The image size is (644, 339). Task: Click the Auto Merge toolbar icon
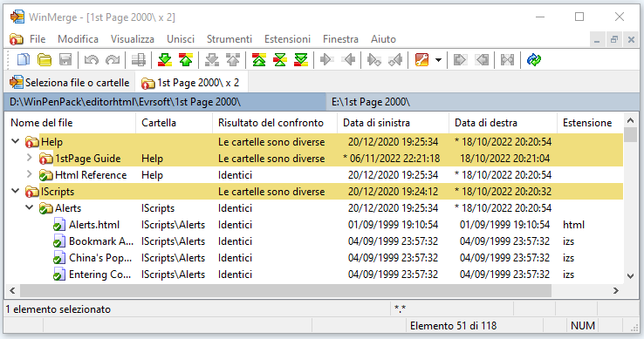point(507,60)
